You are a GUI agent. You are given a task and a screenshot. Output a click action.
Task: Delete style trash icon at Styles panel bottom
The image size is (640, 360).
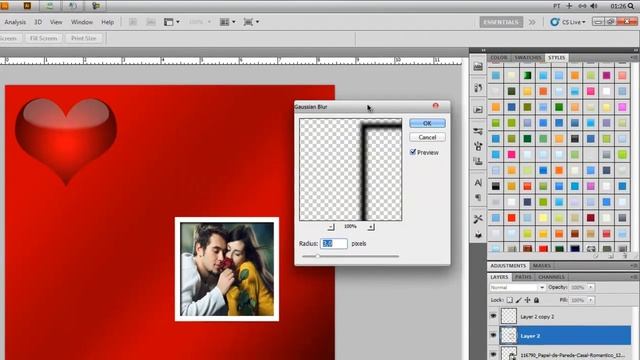[x=625, y=256]
